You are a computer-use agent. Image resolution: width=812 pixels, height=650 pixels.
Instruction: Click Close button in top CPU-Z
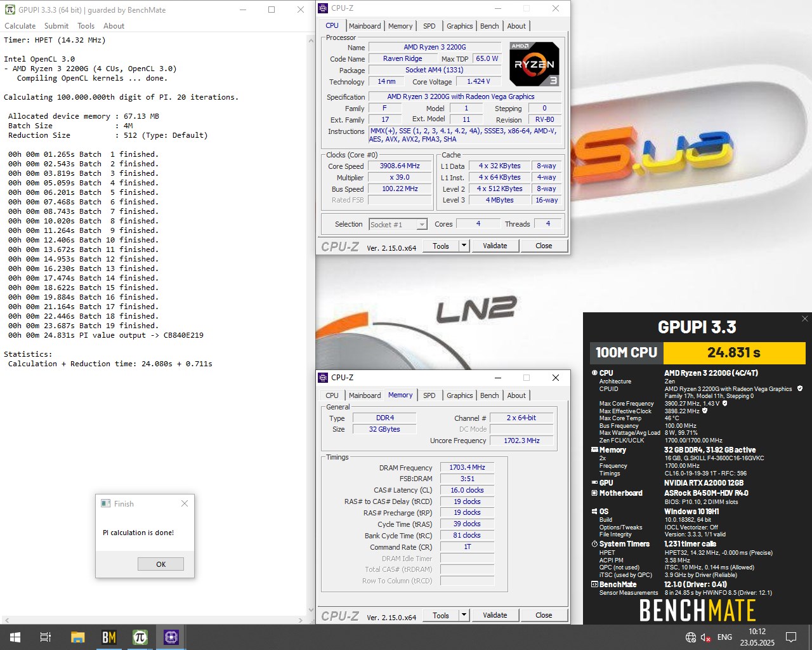click(x=544, y=246)
